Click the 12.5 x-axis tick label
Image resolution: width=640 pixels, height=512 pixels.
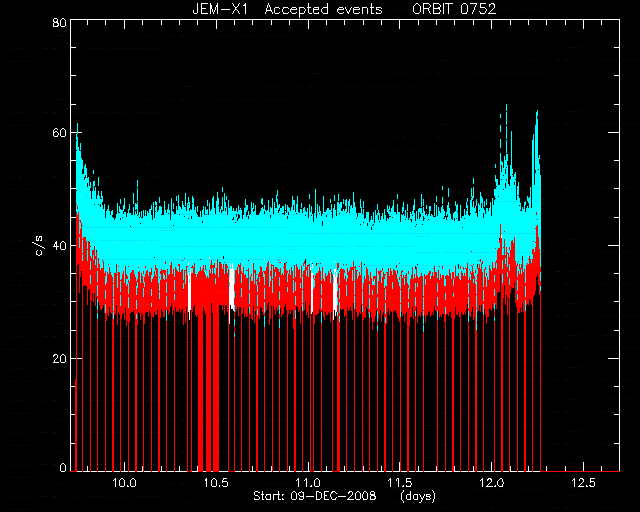[584, 483]
